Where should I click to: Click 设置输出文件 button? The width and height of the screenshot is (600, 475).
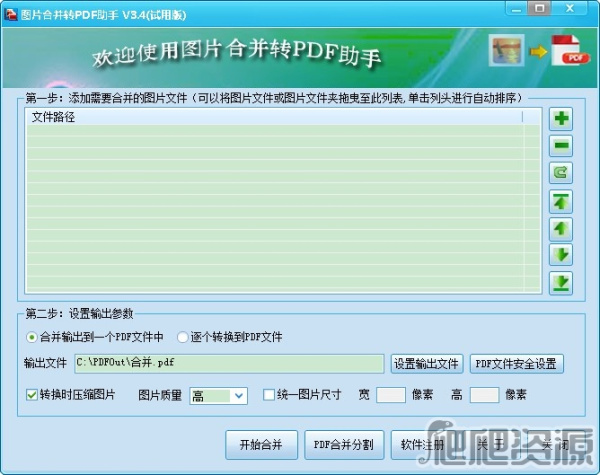coord(427,364)
